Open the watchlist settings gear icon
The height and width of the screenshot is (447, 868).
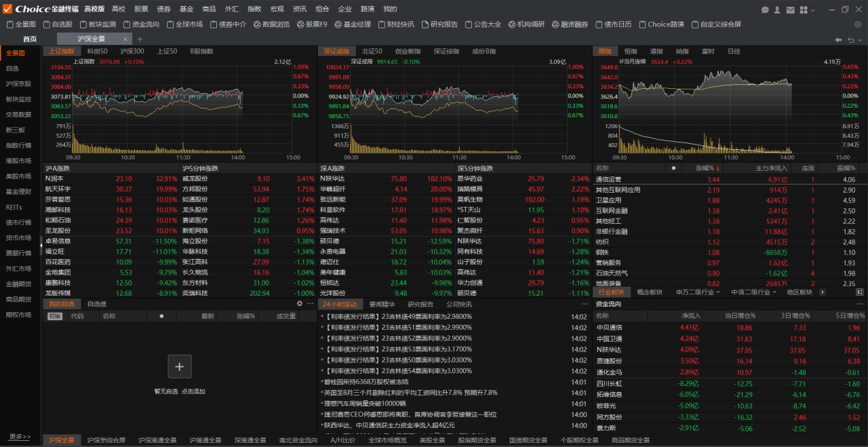coord(300,304)
